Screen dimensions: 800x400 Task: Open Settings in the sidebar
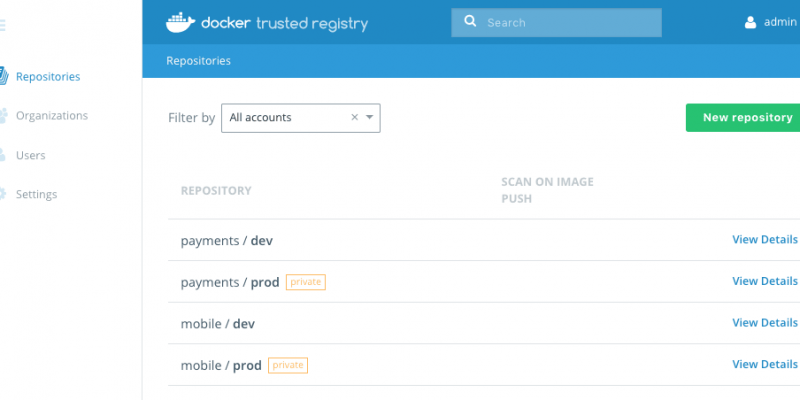36,194
